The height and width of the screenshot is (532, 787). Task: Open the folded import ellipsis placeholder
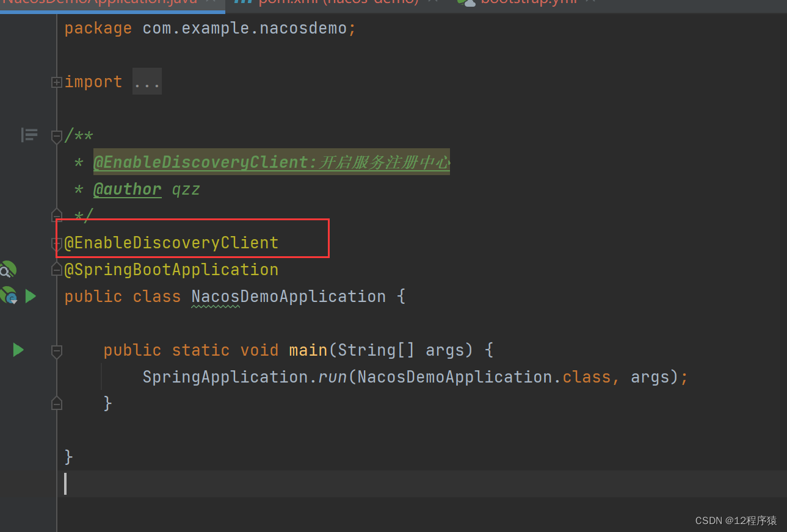(x=147, y=82)
